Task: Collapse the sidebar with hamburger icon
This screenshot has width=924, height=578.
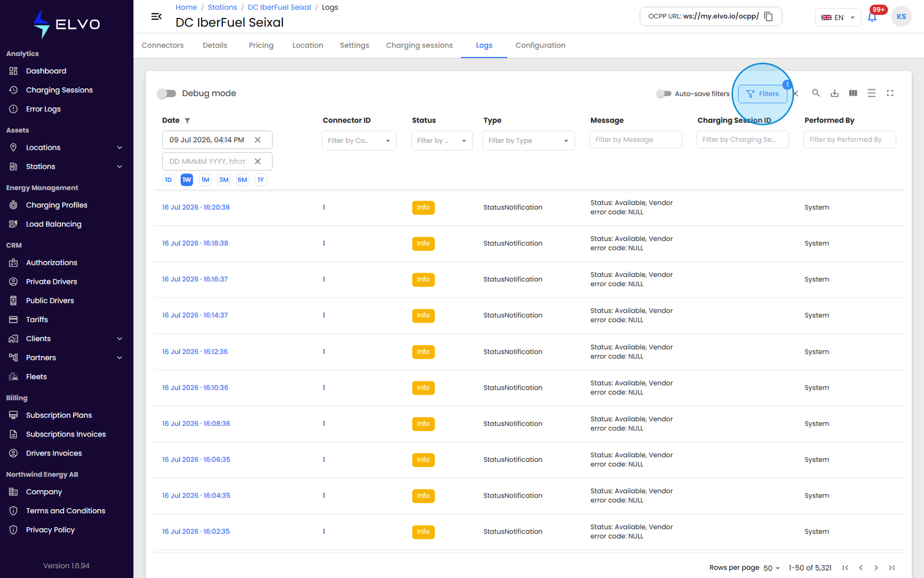Action: tap(156, 17)
